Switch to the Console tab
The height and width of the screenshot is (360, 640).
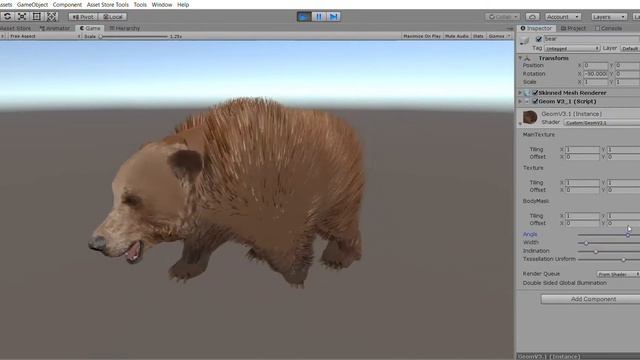[609, 28]
